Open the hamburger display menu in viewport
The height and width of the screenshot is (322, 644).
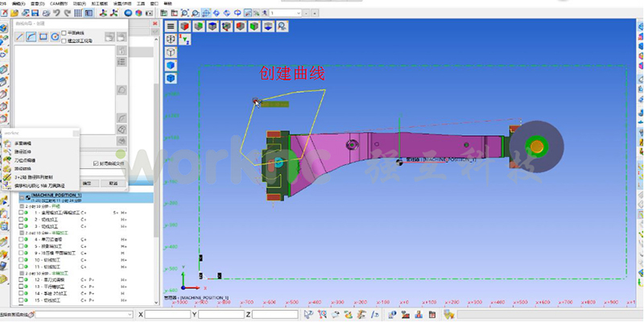click(x=171, y=26)
